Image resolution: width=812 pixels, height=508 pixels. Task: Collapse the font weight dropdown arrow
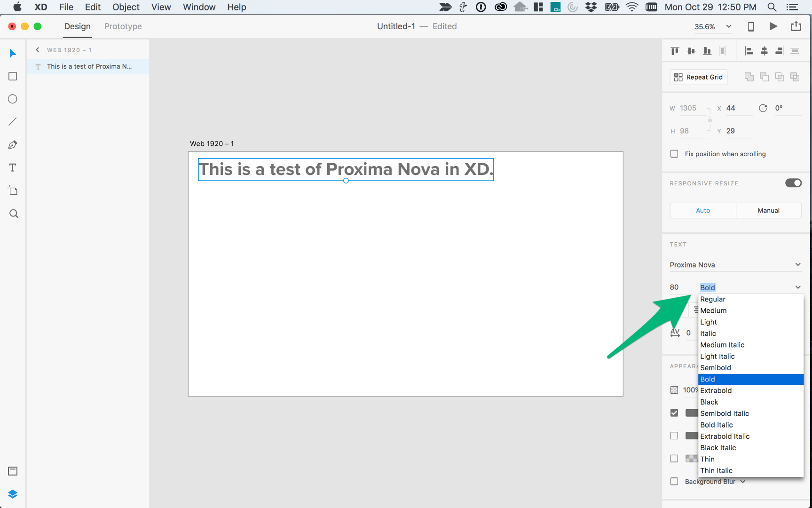pos(798,287)
